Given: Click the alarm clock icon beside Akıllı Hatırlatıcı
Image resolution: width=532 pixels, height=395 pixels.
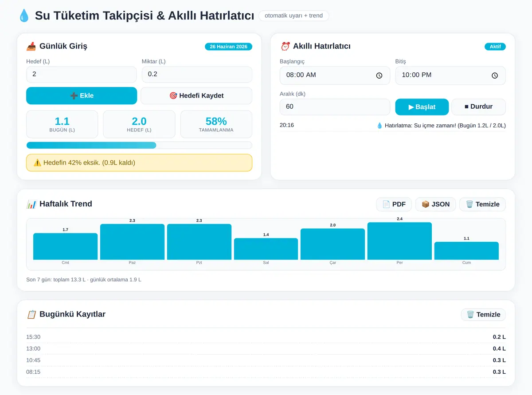Looking at the screenshot, I should click(286, 46).
